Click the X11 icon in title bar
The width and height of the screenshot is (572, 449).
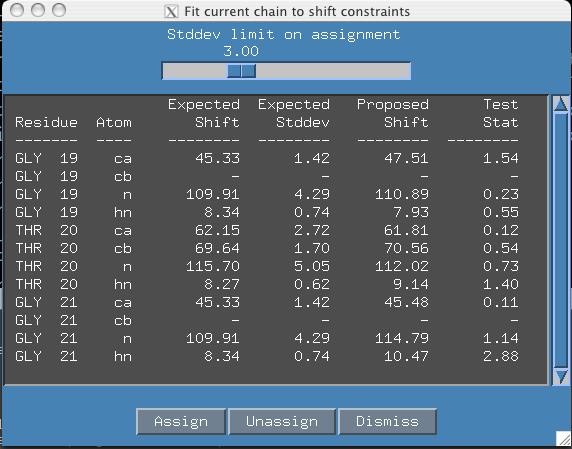[171, 12]
